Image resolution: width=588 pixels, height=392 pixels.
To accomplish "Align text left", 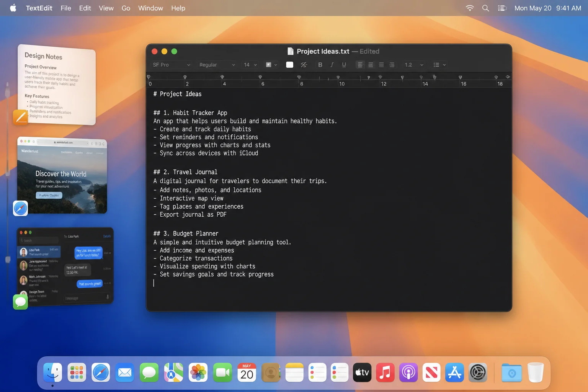I will (360, 65).
